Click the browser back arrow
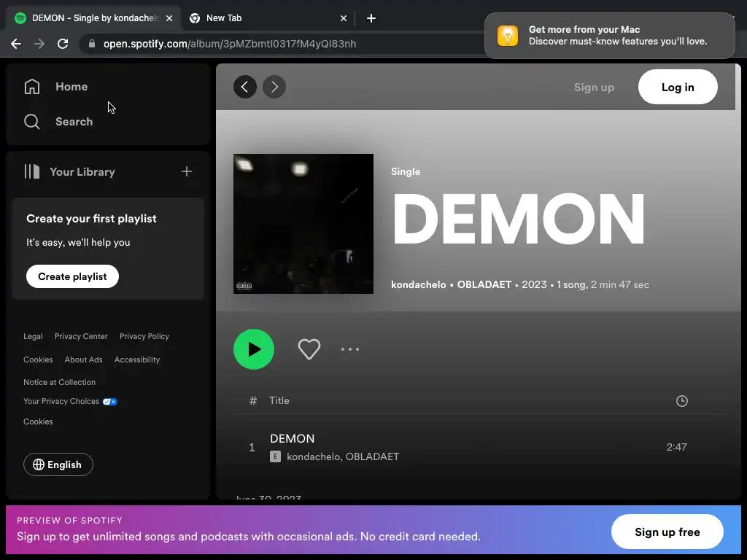The width and height of the screenshot is (747, 560). pyautogui.click(x=16, y=44)
